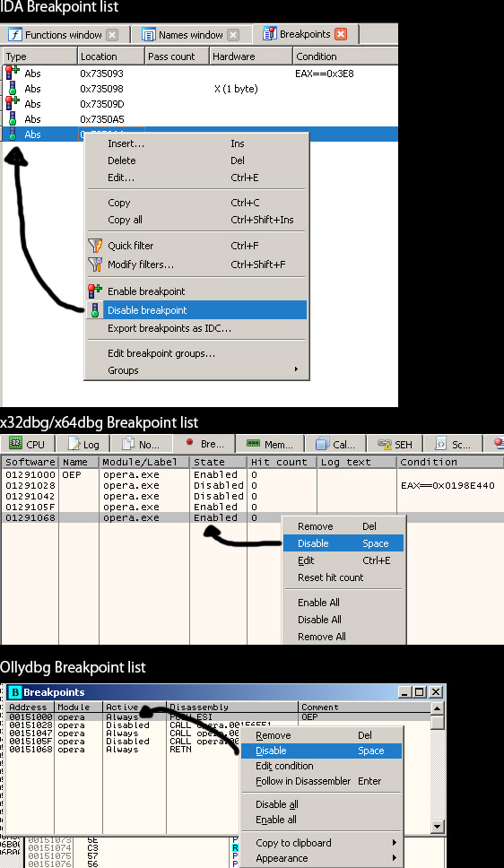Choose Enable all in Ollydbg menu
The image size is (504, 868).
[x=321, y=820]
